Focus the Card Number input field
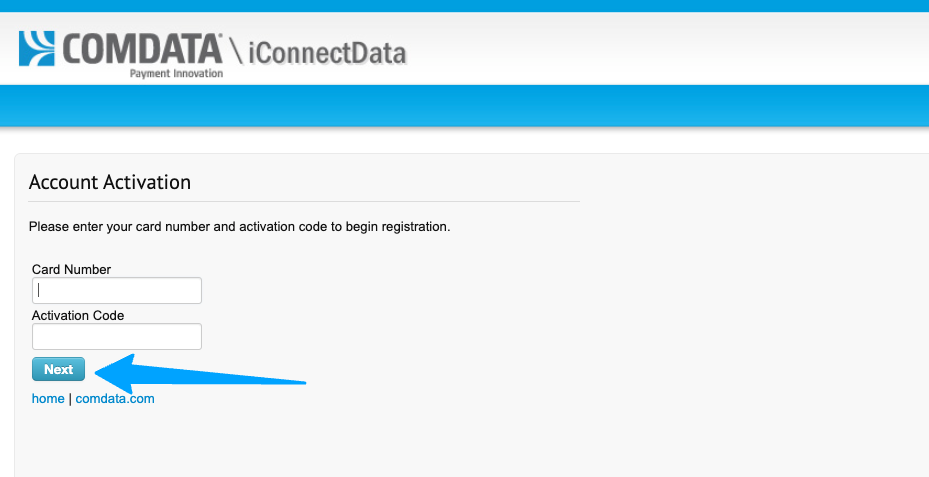Screen dimensions: 929x477 [117, 291]
